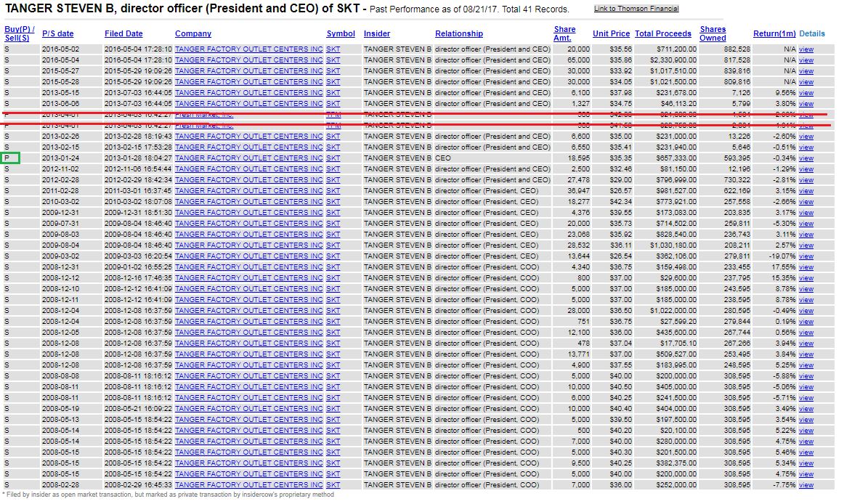Sort by Unit Price column header
Viewport: 852px width, 504px height.
click(611, 33)
